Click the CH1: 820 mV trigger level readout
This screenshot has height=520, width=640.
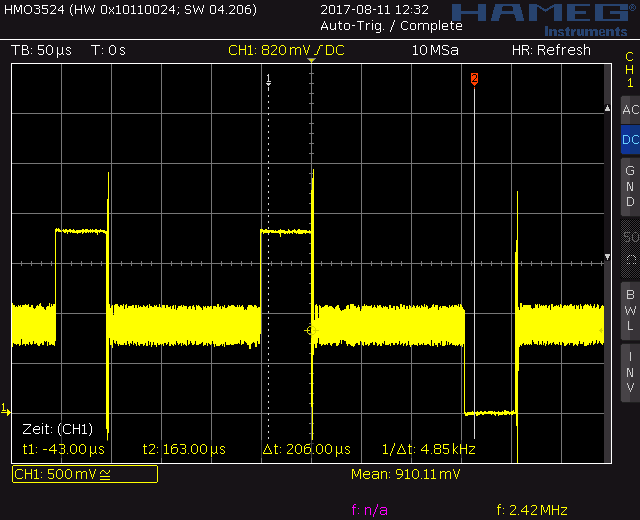pos(286,50)
